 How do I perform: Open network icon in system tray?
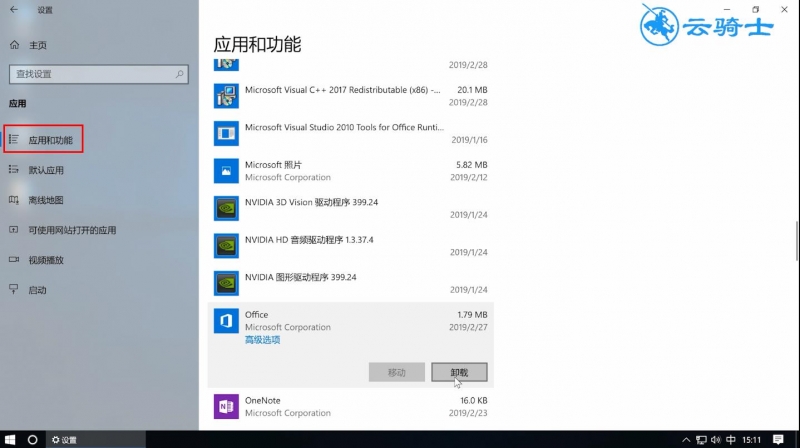pyautogui.click(x=702, y=440)
